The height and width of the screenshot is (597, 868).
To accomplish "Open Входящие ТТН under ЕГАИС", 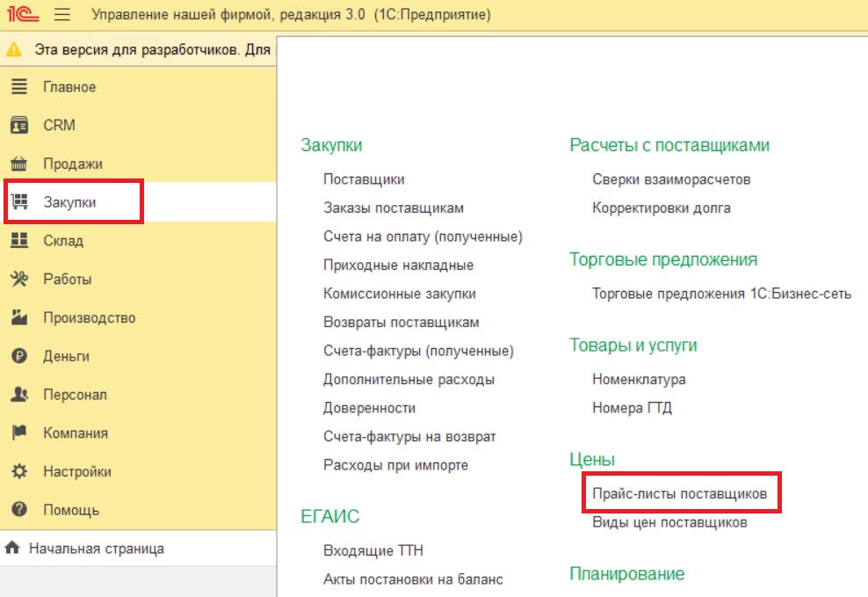I will [373, 550].
